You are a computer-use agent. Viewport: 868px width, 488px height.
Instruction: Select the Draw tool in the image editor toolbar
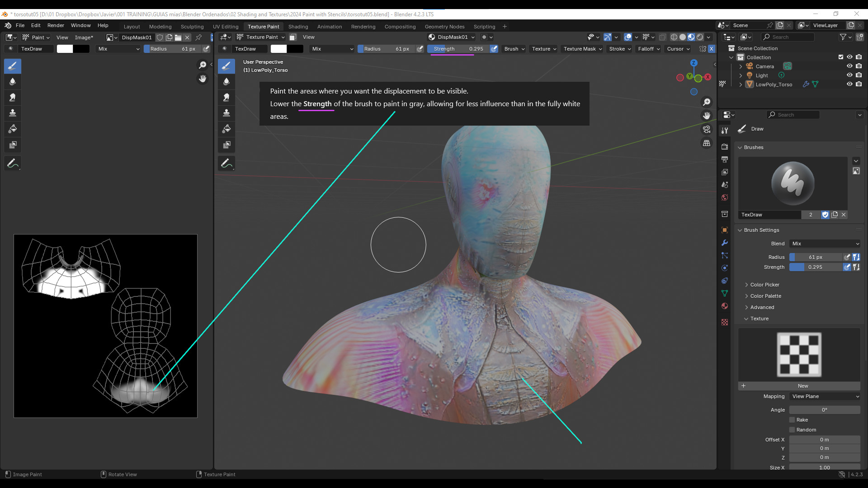[13, 66]
